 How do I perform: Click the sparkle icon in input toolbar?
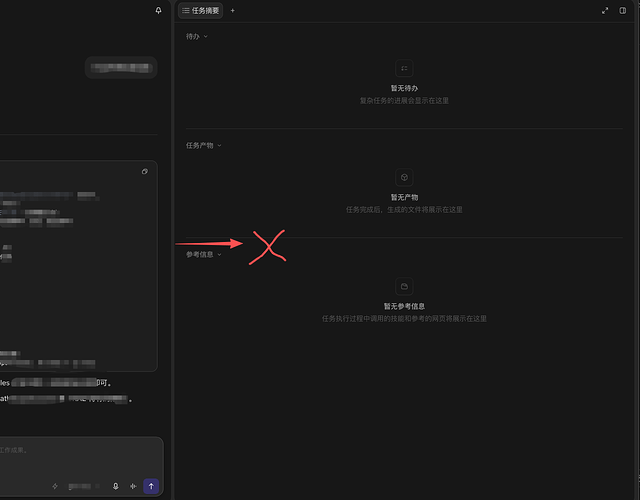(x=55, y=486)
